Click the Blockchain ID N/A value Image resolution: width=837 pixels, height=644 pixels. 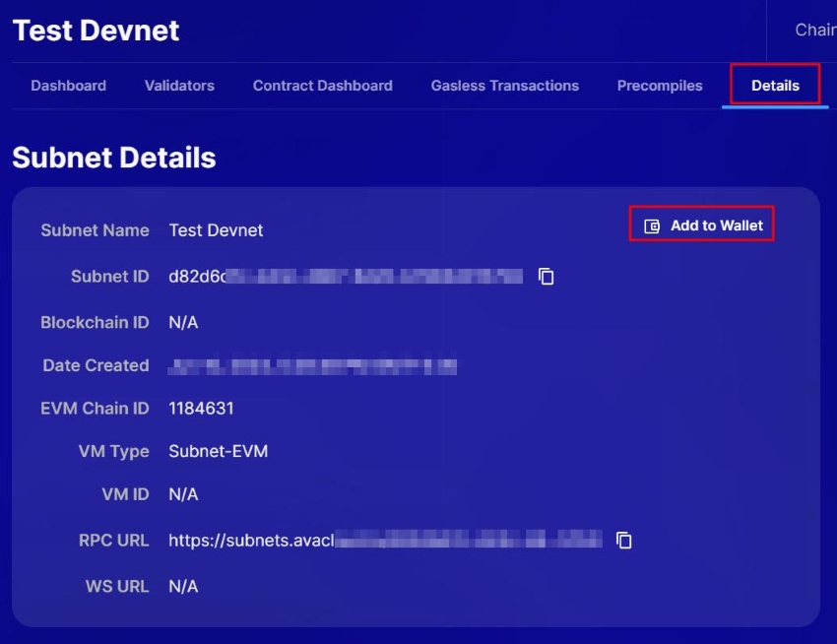click(183, 322)
